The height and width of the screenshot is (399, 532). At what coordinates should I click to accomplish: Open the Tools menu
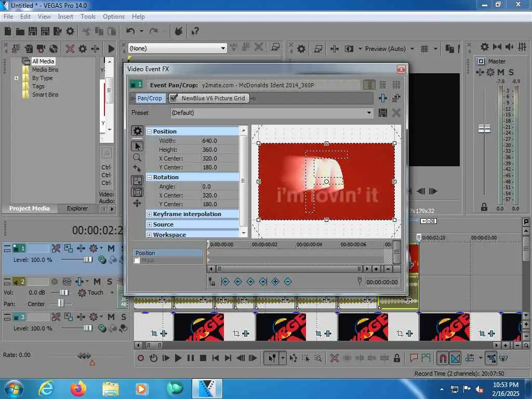(x=88, y=17)
